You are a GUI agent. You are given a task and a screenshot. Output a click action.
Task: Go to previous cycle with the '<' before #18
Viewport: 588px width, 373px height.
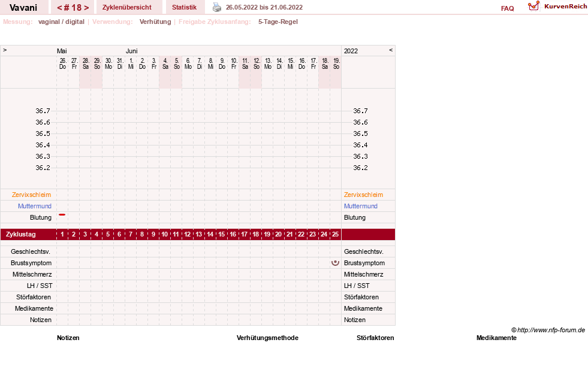click(59, 8)
